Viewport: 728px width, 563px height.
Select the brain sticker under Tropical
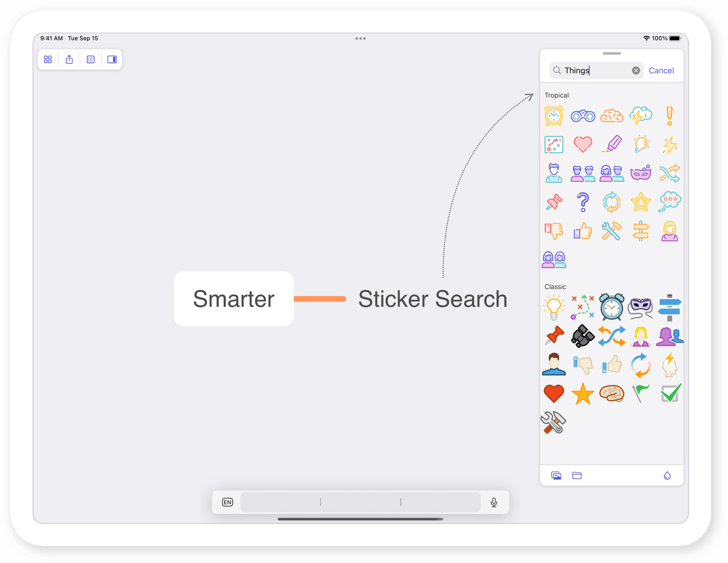[612, 116]
